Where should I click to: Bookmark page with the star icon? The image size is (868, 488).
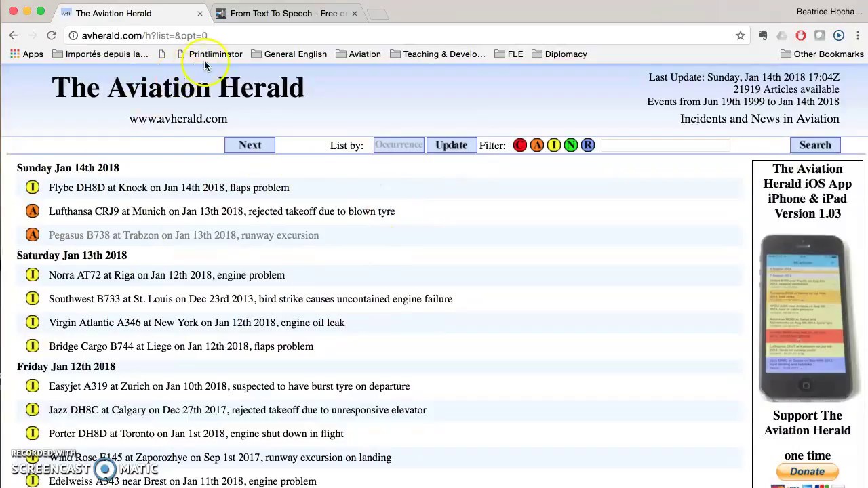coord(741,35)
